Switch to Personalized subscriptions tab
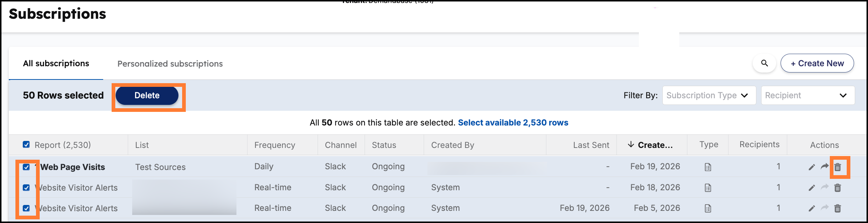The height and width of the screenshot is (223, 868). [x=170, y=64]
